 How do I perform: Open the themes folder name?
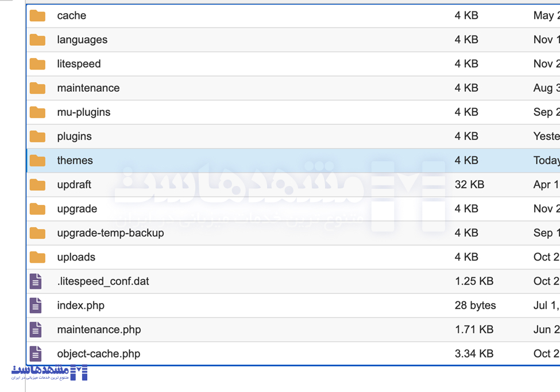click(x=75, y=160)
